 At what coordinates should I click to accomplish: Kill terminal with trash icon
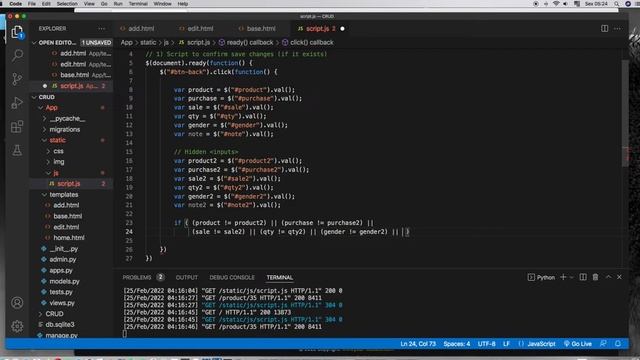[x=596, y=277]
